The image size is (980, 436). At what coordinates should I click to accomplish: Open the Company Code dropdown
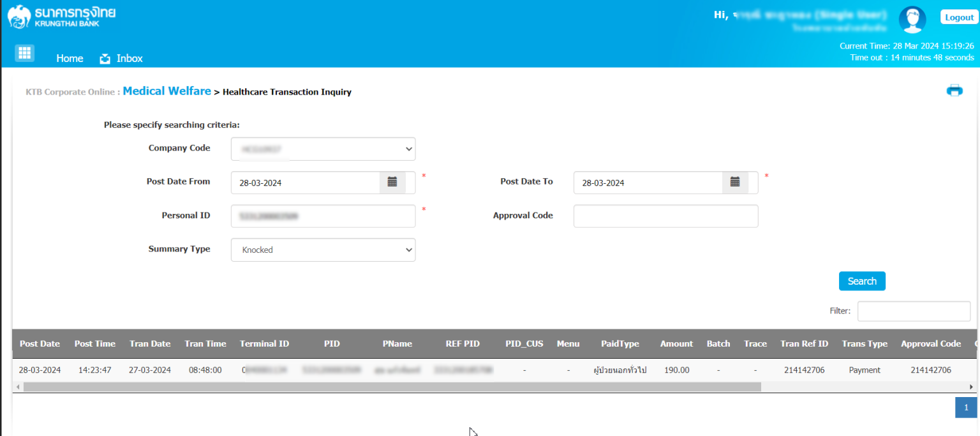[322, 149]
